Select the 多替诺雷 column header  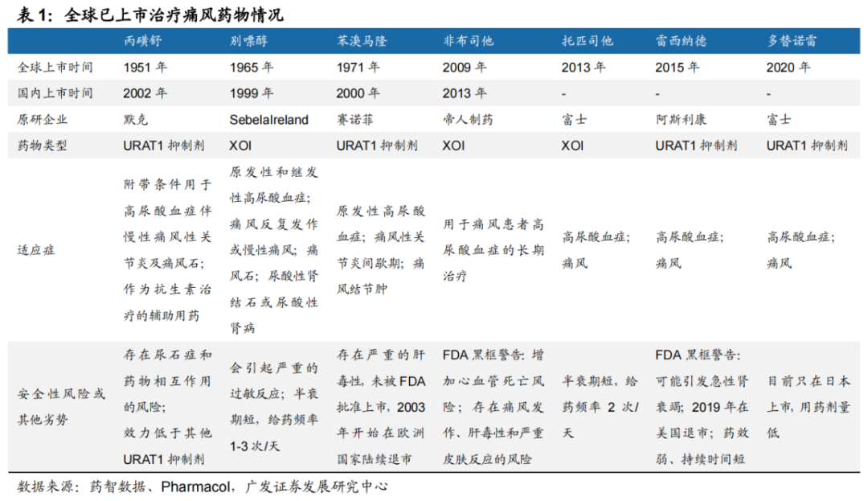[792, 41]
